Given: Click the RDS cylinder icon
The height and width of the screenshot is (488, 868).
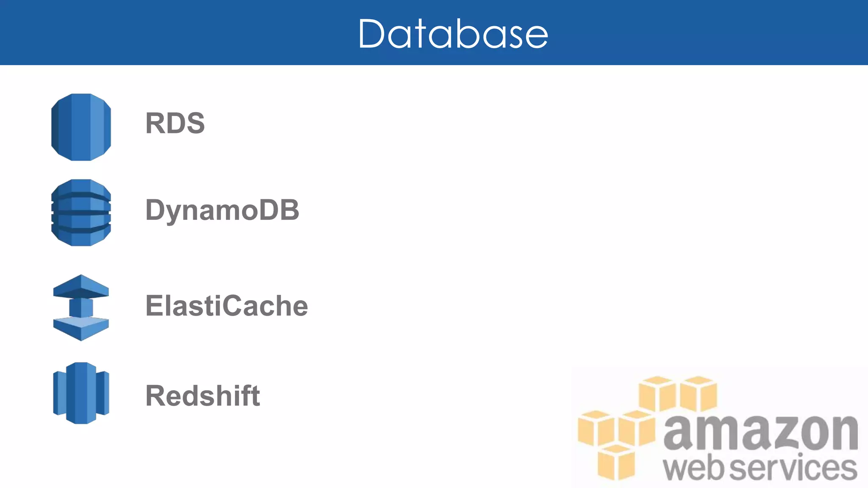Looking at the screenshot, I should tap(81, 127).
